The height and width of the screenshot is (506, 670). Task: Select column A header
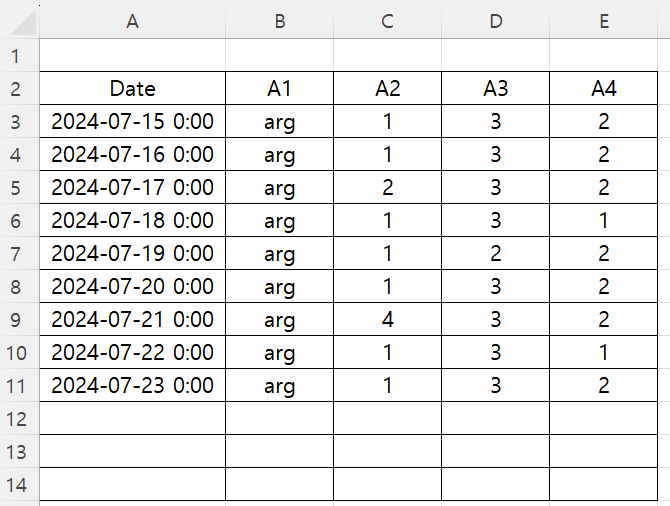[x=132, y=21]
